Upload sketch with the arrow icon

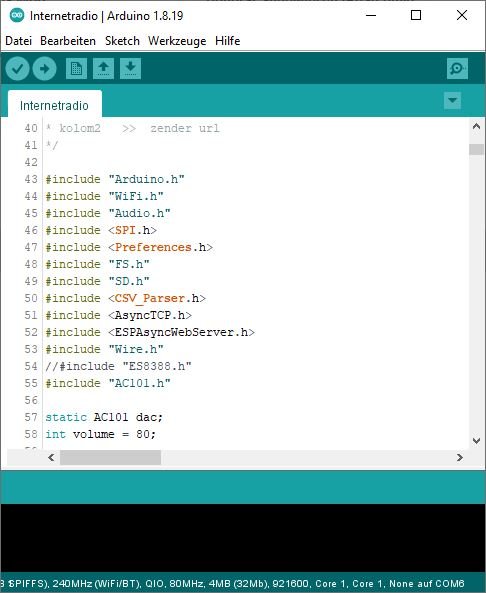[45, 68]
